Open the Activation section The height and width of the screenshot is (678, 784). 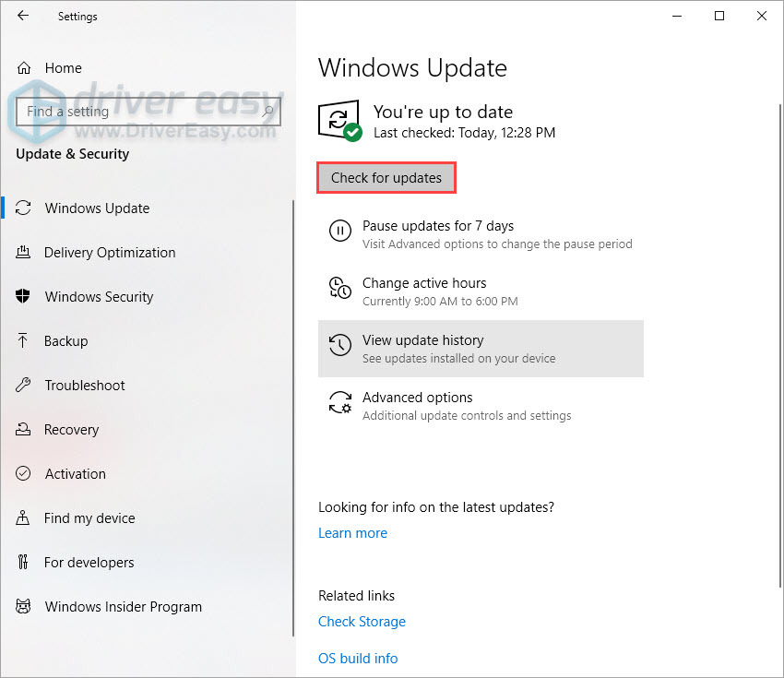tap(147, 473)
